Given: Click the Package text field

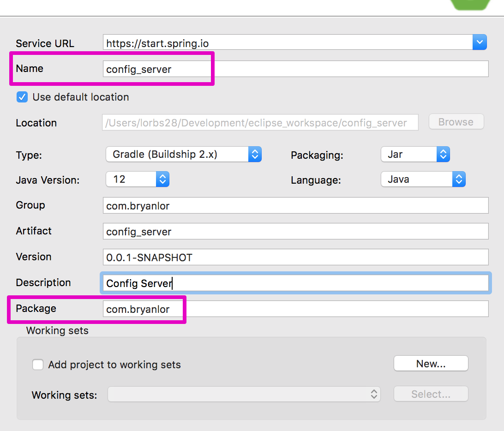Looking at the screenshot, I should click(295, 309).
